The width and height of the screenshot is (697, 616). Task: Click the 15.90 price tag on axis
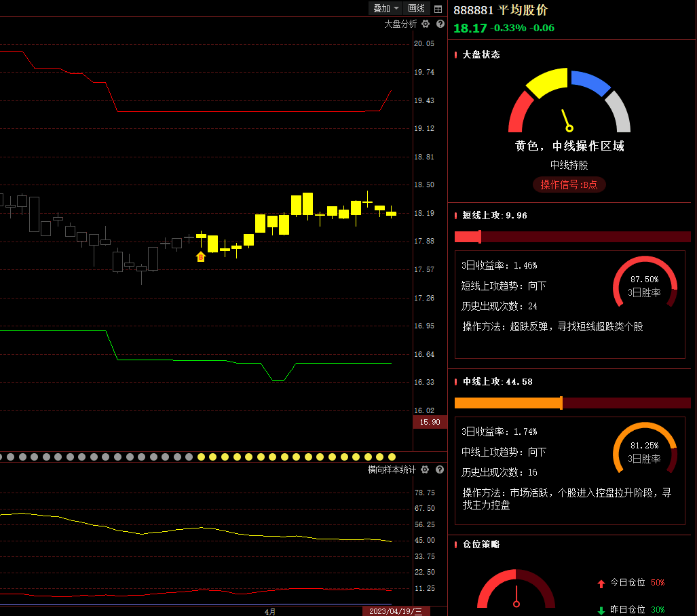[430, 422]
